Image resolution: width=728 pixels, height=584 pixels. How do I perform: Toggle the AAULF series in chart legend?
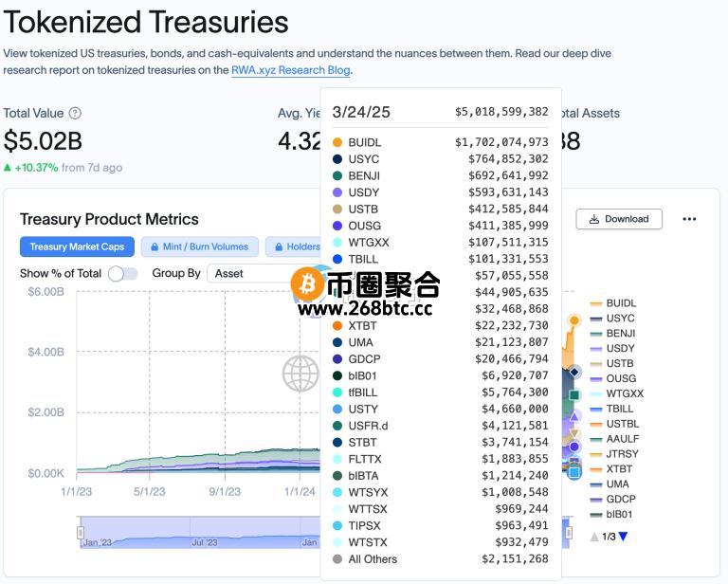point(614,439)
